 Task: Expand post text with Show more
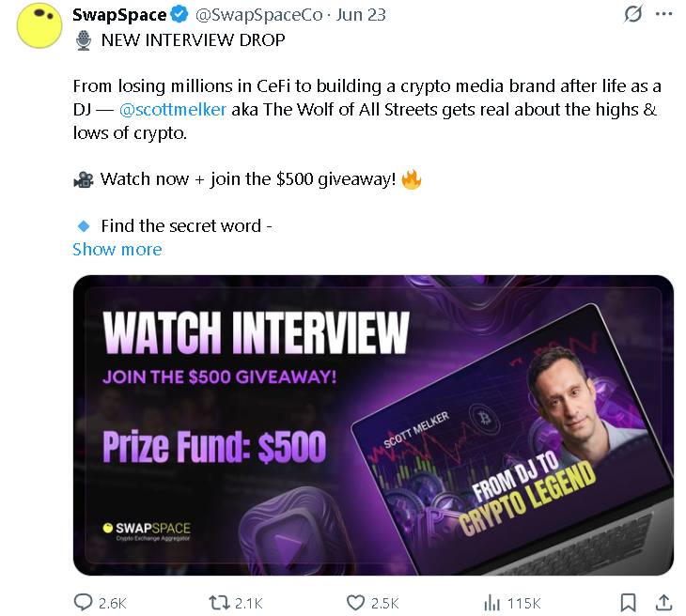coord(117,249)
